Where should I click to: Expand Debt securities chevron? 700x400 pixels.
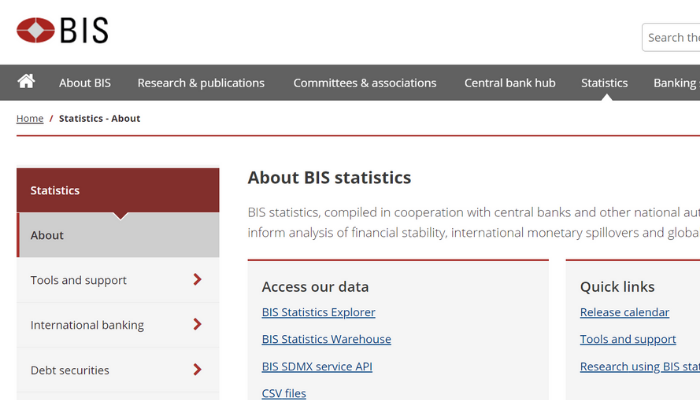pyautogui.click(x=197, y=369)
